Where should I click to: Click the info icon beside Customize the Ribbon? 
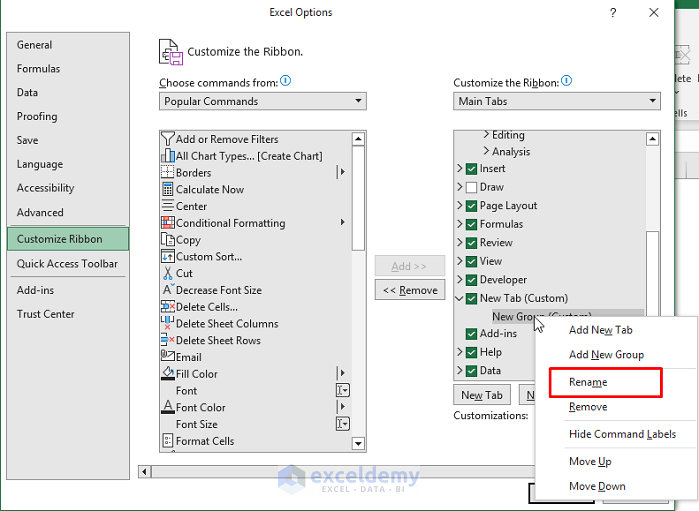[x=566, y=81]
